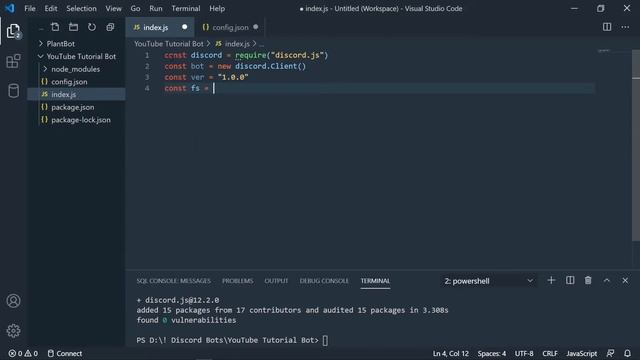640x360 pixels.
Task: Open the Go menu
Action: (135, 8)
